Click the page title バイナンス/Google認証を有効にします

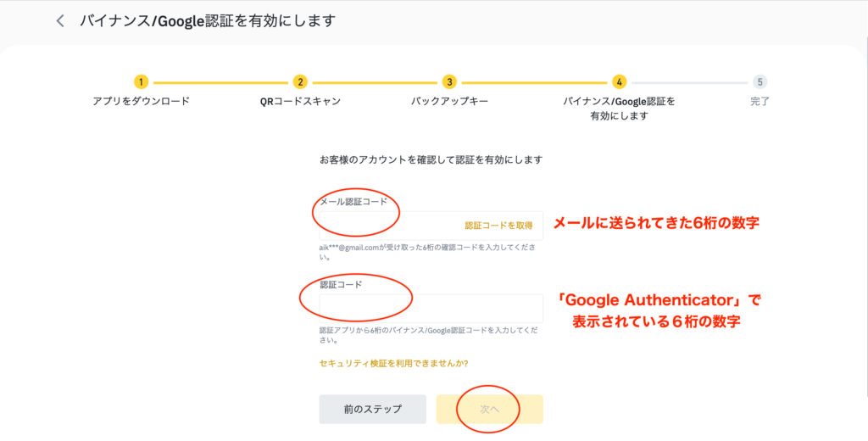[208, 21]
